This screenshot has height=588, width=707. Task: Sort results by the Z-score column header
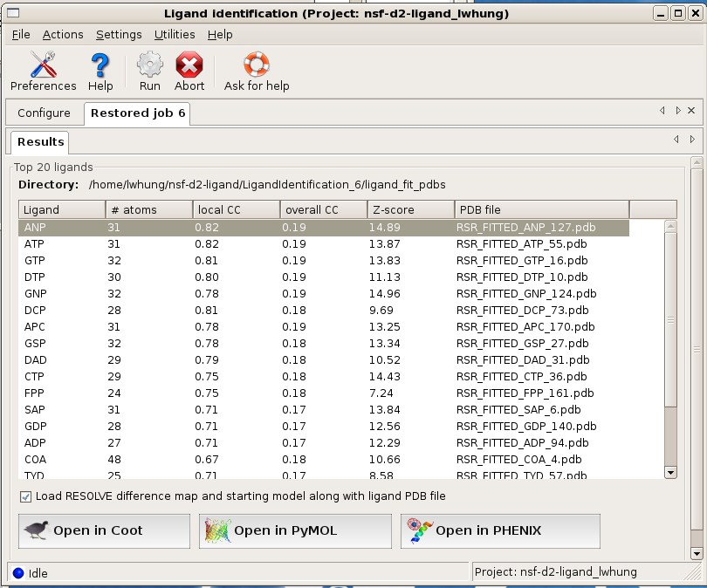(409, 209)
